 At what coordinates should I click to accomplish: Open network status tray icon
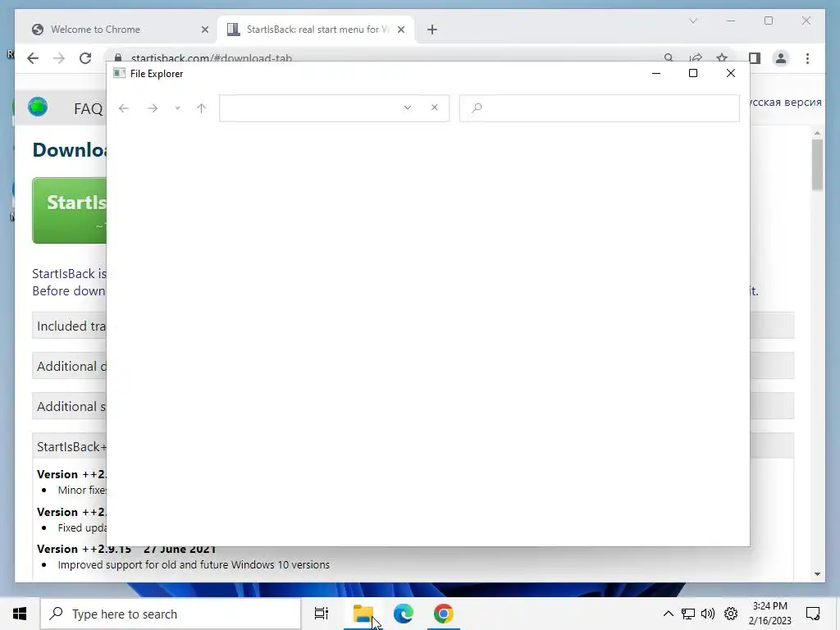click(688, 614)
